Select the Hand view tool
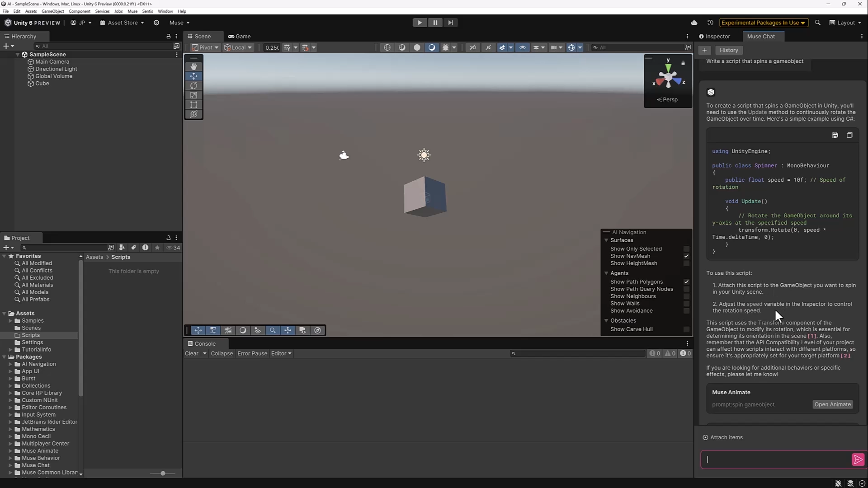This screenshot has height=488, width=868. click(x=193, y=66)
